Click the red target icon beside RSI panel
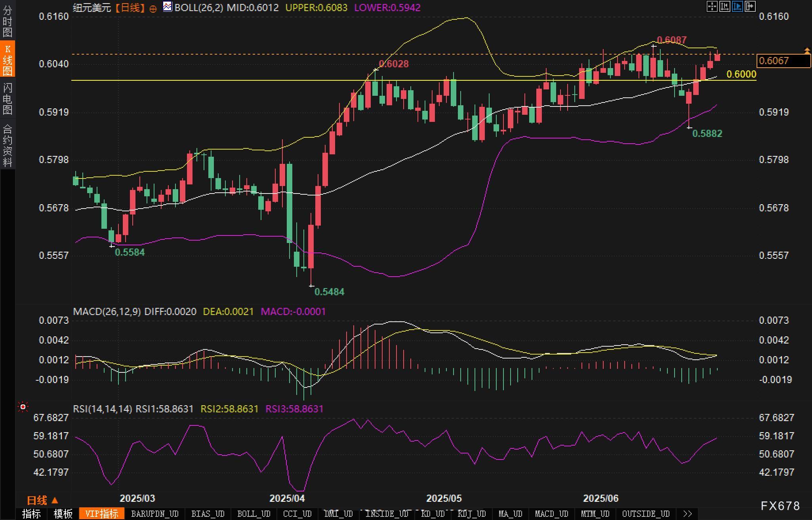Image resolution: width=812 pixels, height=520 pixels. point(23,407)
